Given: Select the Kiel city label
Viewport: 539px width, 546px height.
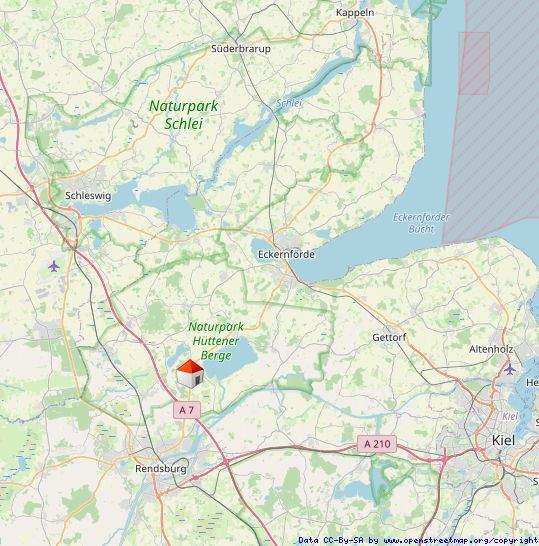Looking at the screenshot, I should coord(503,440).
